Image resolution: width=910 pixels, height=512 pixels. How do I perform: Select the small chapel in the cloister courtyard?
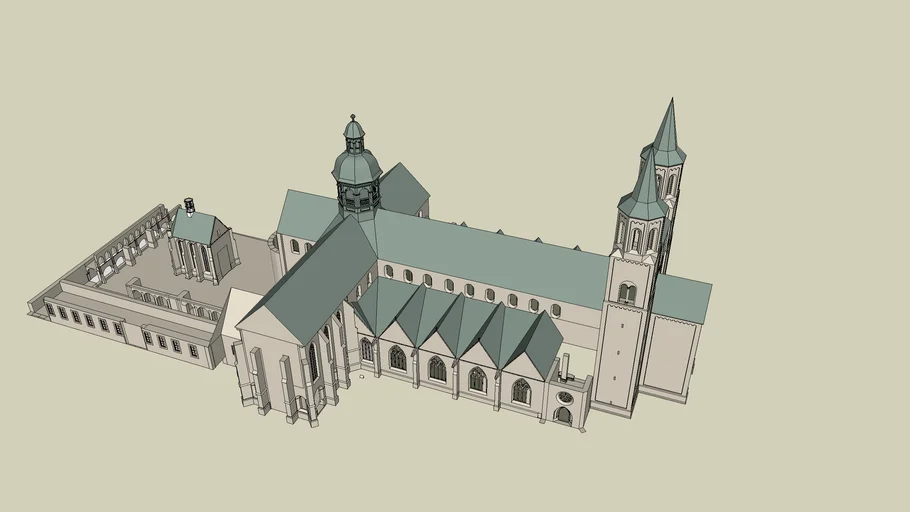tap(202, 245)
